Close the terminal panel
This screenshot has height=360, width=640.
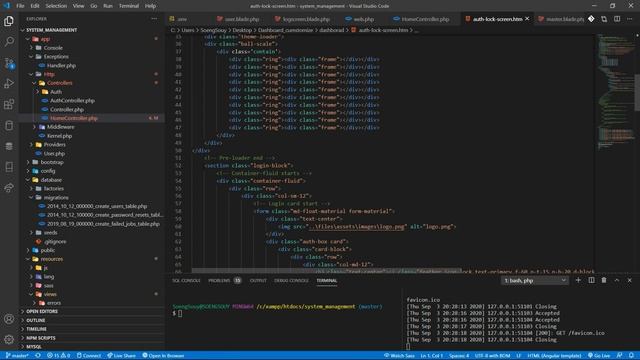[x=629, y=280]
